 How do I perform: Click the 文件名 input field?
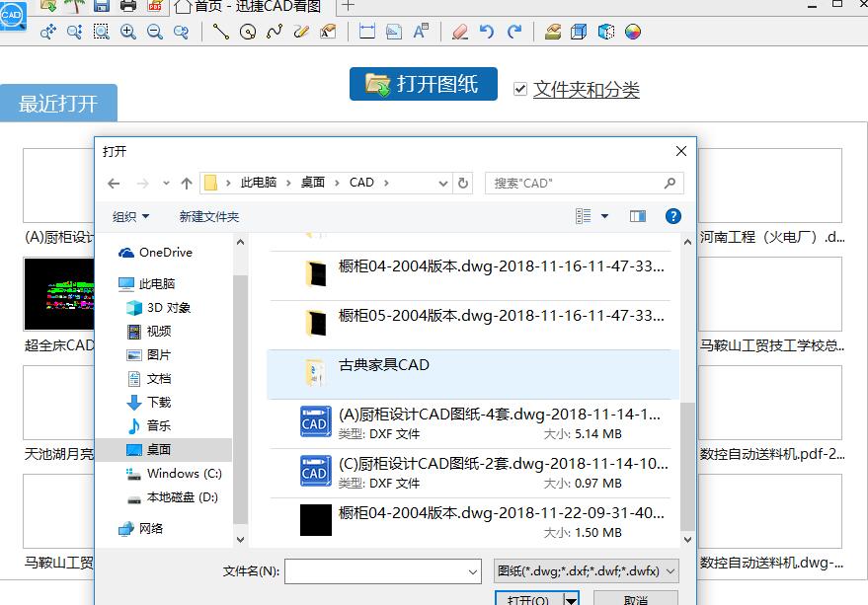[x=382, y=571]
